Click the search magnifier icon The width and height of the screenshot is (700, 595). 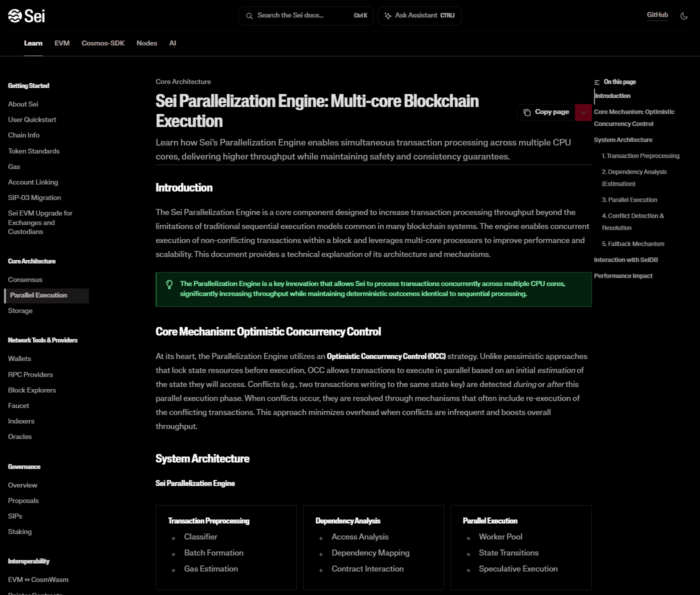[249, 16]
